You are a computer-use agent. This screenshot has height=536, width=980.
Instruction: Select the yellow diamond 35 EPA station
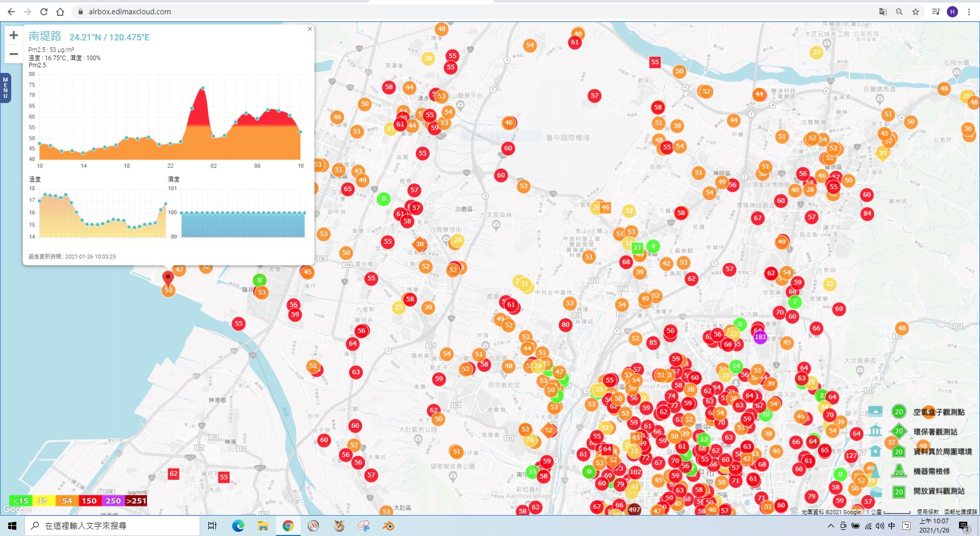(883, 153)
